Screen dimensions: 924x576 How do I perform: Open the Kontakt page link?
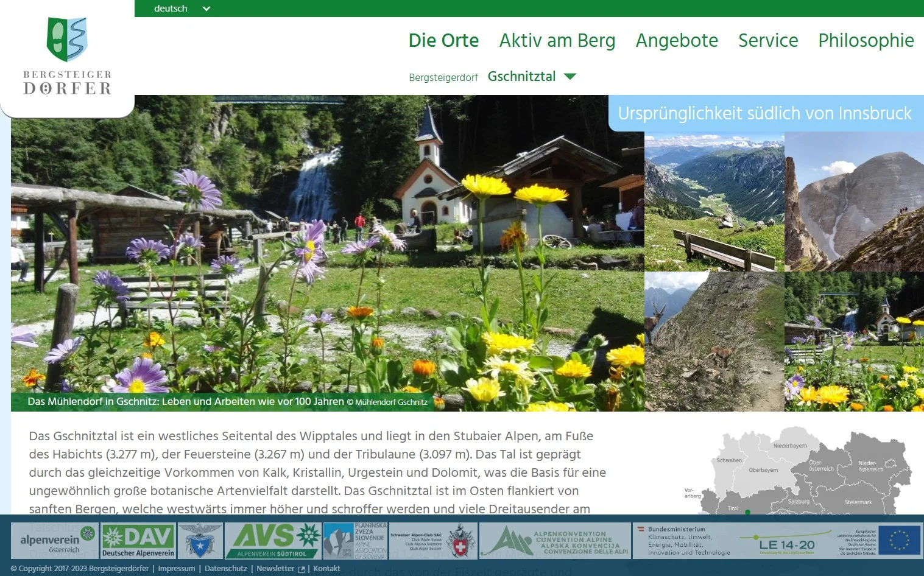(x=326, y=568)
